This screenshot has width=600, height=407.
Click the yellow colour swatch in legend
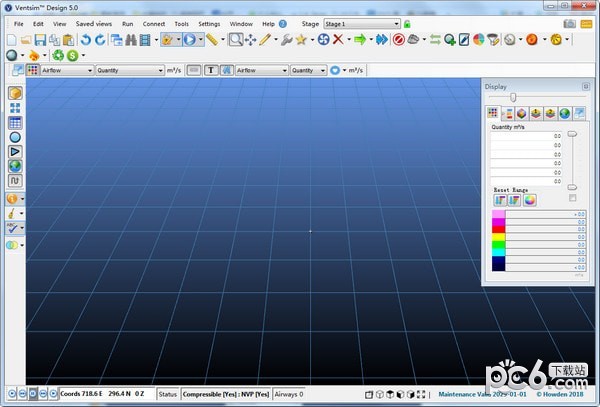(x=499, y=237)
